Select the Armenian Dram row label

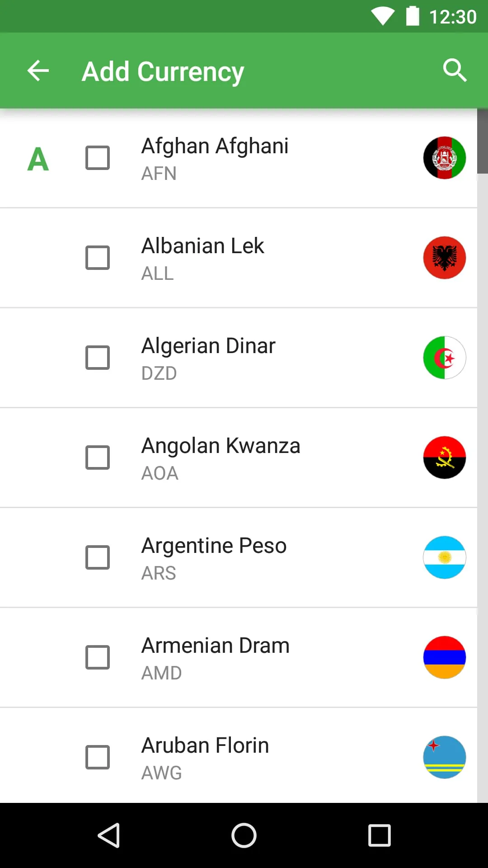click(215, 646)
